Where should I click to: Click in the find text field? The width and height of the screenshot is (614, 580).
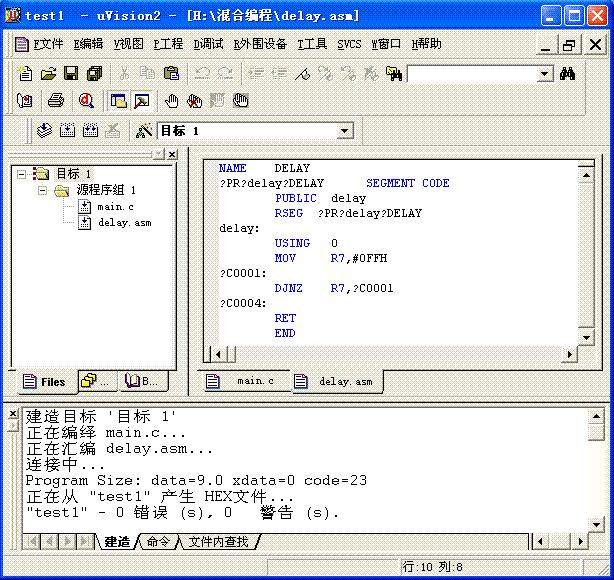(x=472, y=74)
